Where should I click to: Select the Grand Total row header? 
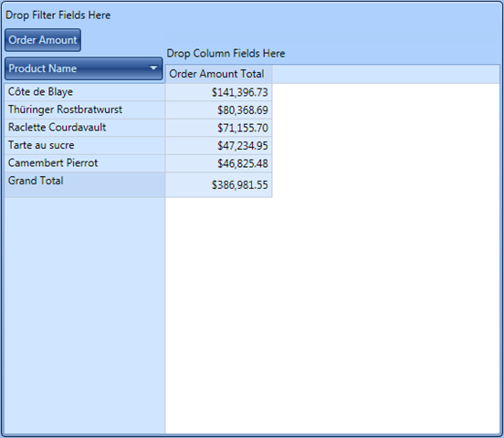pos(85,184)
